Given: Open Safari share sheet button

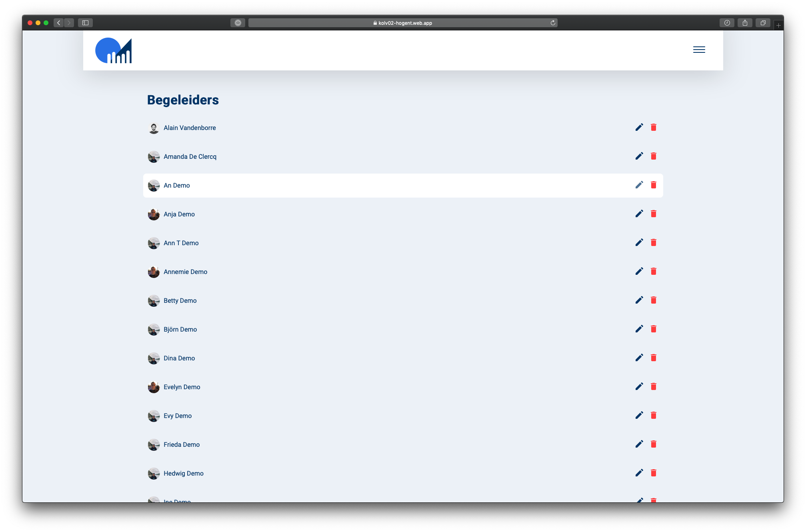Looking at the screenshot, I should click(x=745, y=23).
